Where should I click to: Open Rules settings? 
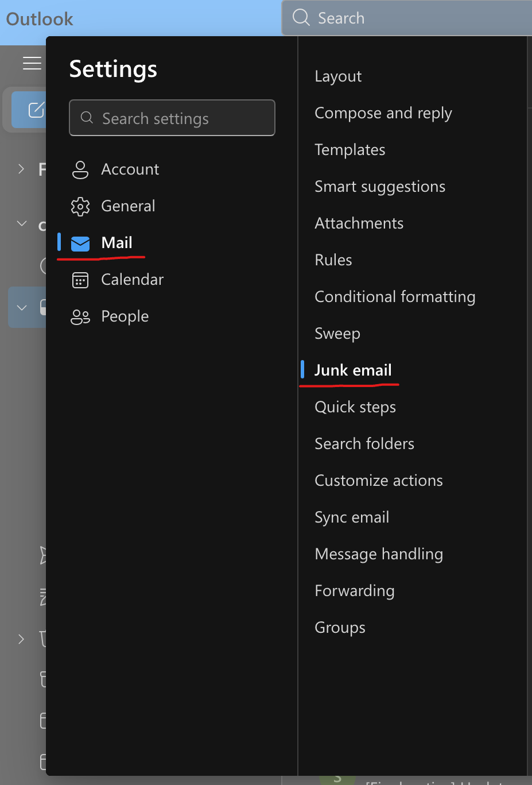tap(333, 260)
